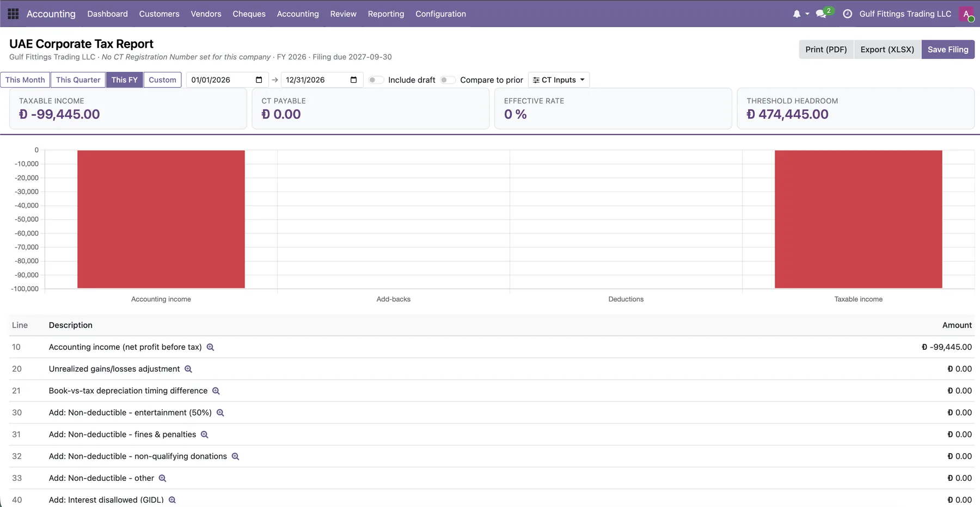The height and width of the screenshot is (507, 980).
Task: Open the apps grid menu icon
Action: [x=13, y=14]
